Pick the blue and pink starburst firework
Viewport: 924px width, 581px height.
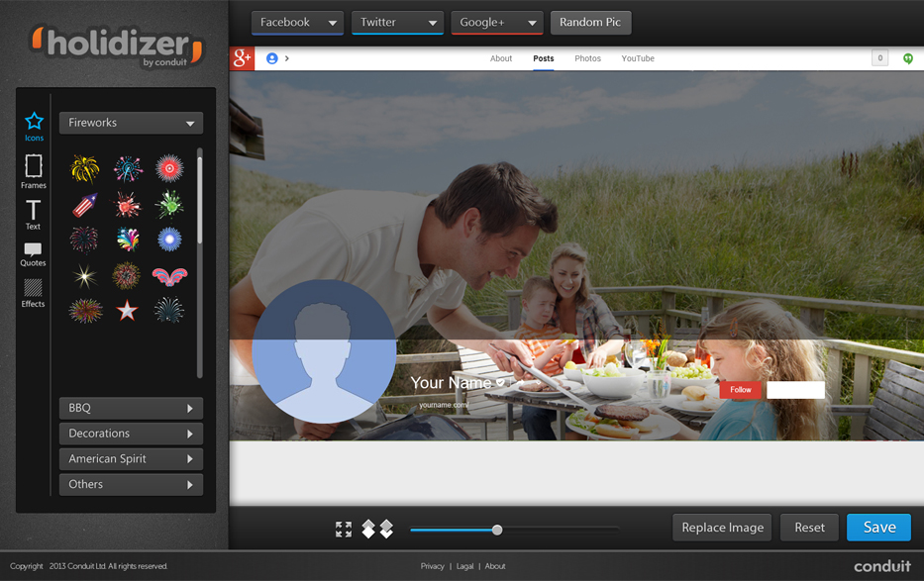point(128,169)
